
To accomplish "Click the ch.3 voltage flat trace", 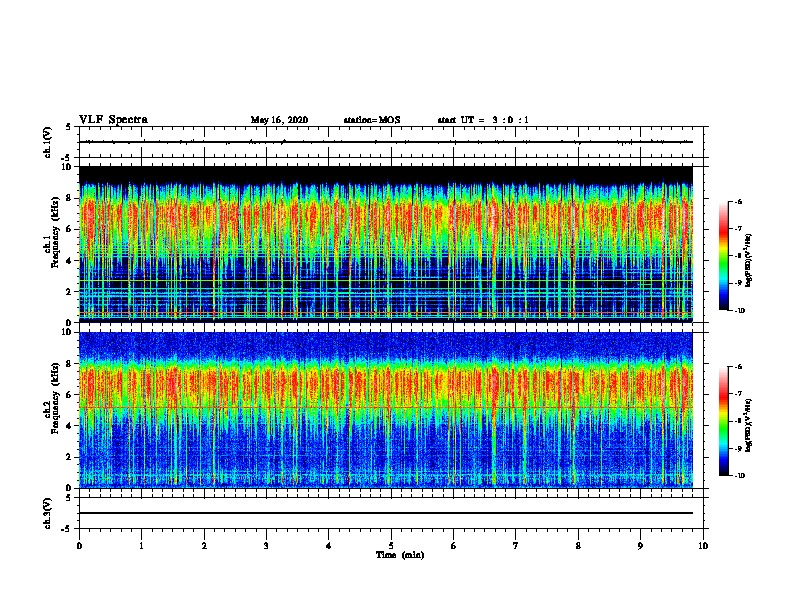I will tap(386, 513).
